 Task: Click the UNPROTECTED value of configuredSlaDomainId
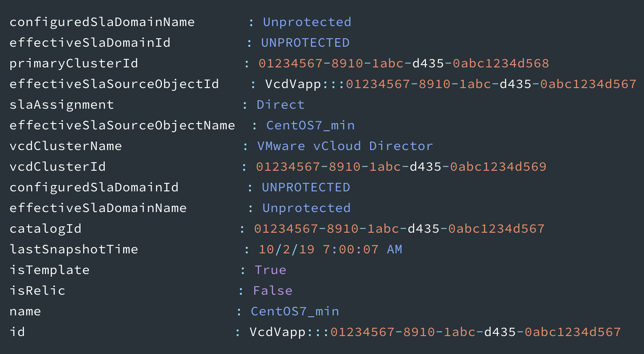306,187
